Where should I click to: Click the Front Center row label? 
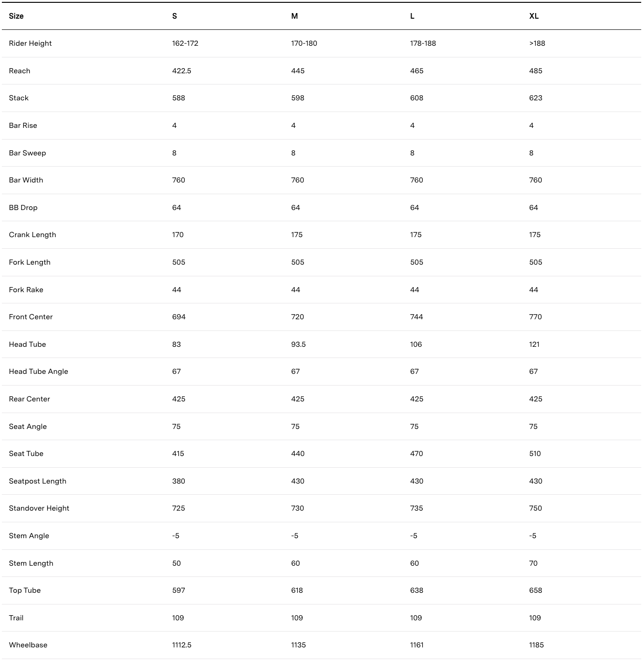(x=31, y=317)
